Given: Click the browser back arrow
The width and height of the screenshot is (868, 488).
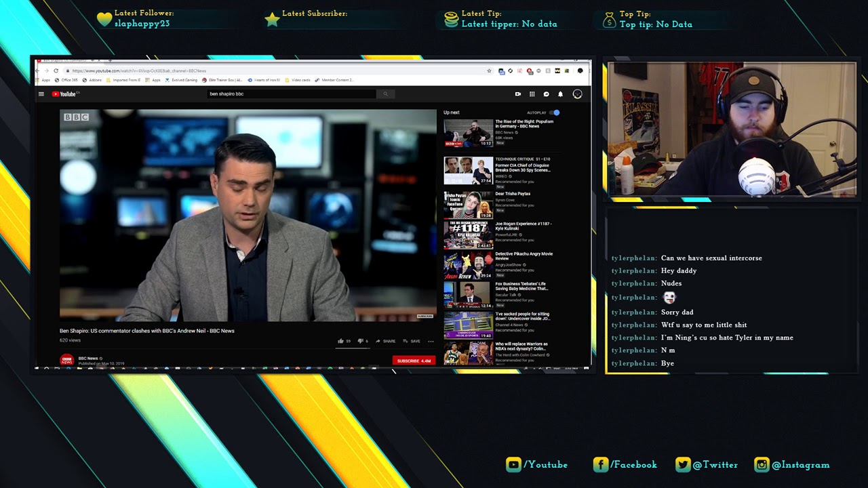Looking at the screenshot, I should [x=38, y=70].
